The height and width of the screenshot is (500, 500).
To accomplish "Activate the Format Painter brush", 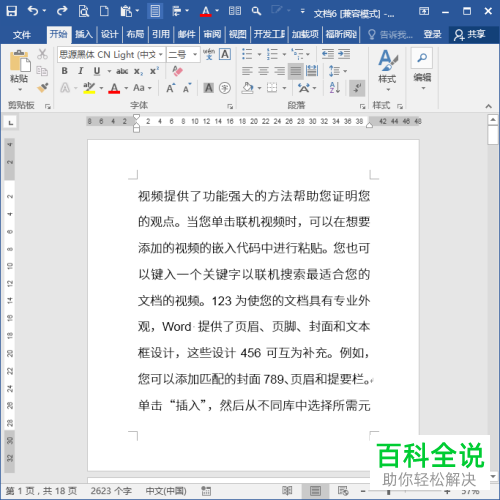I will [x=42, y=88].
